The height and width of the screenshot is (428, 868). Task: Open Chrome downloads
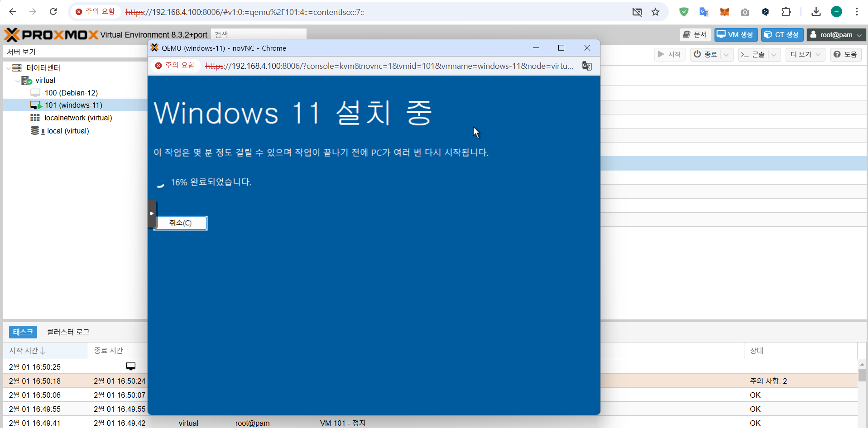click(816, 12)
